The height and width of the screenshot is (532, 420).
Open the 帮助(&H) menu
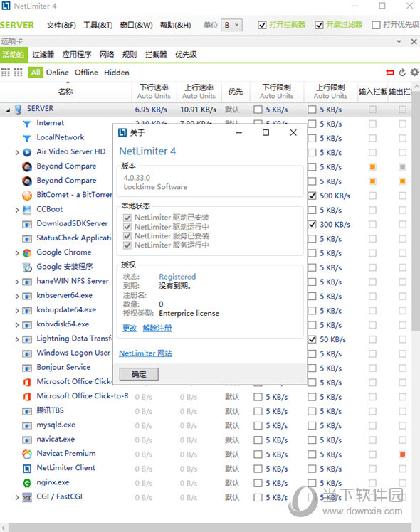[176, 26]
